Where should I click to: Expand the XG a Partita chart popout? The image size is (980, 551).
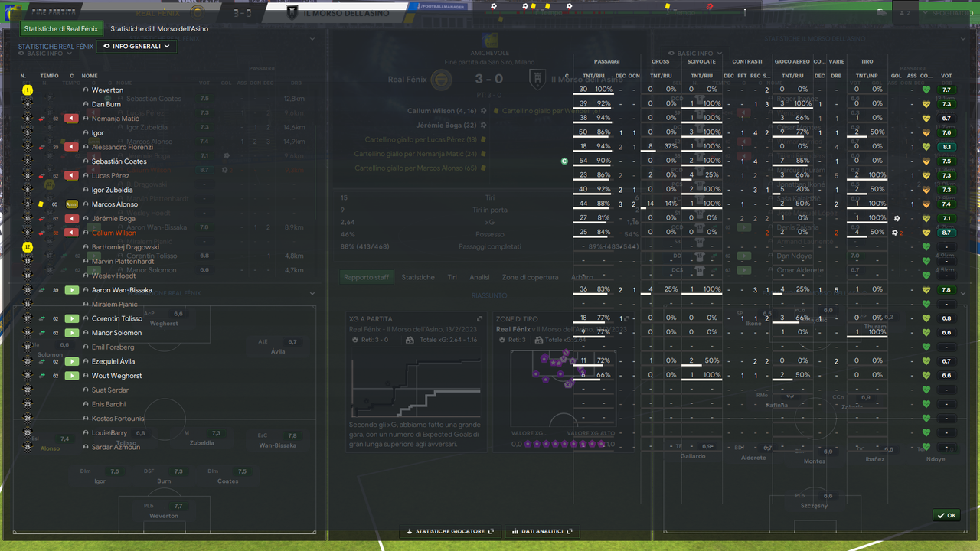[x=480, y=319]
